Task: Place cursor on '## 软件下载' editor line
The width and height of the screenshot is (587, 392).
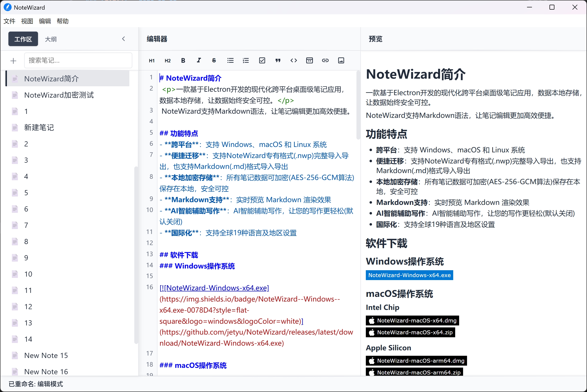Action: click(x=179, y=255)
